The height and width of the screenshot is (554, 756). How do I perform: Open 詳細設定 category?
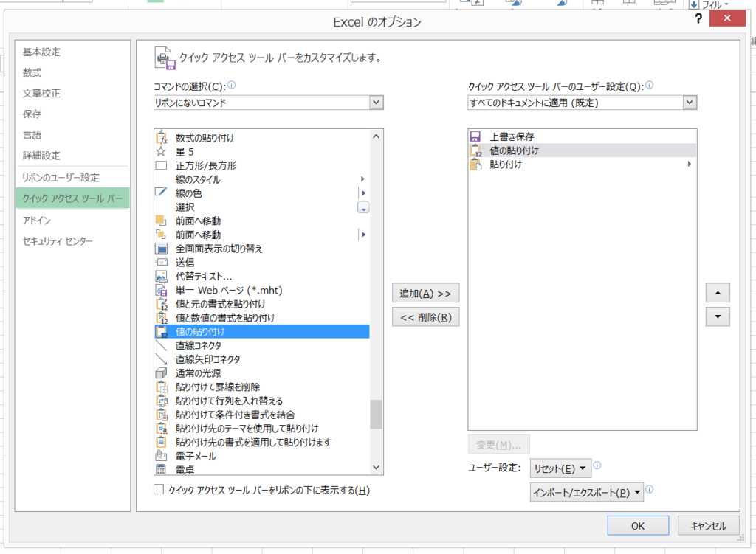tap(41, 156)
